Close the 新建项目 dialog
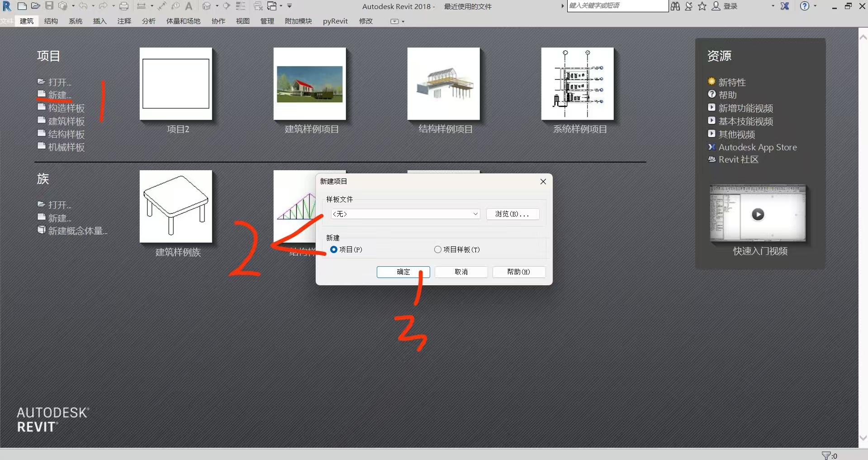 tap(543, 182)
